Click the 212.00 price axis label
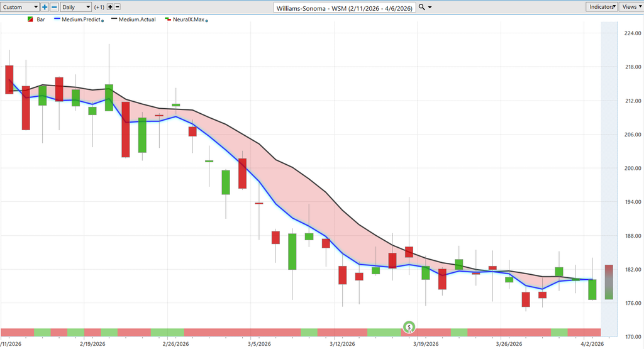Image resolution: width=644 pixels, height=349 pixels. [x=633, y=101]
